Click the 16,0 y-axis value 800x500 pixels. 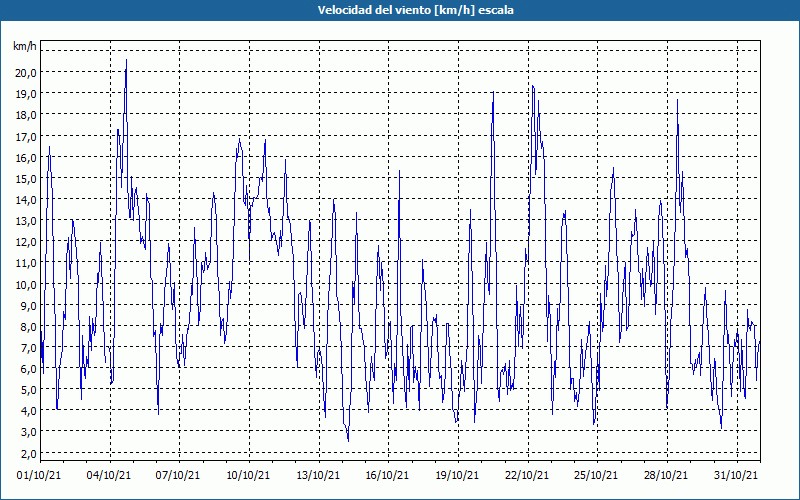[x=26, y=158]
